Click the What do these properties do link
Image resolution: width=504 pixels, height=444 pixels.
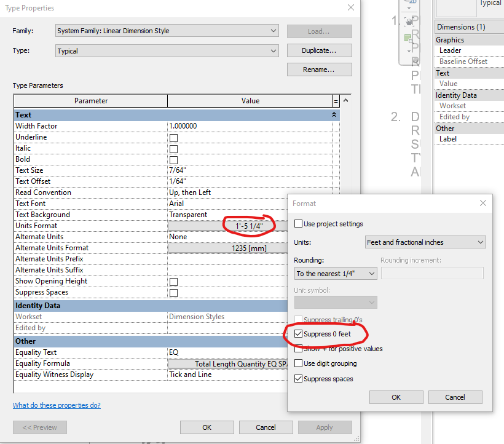point(57,405)
